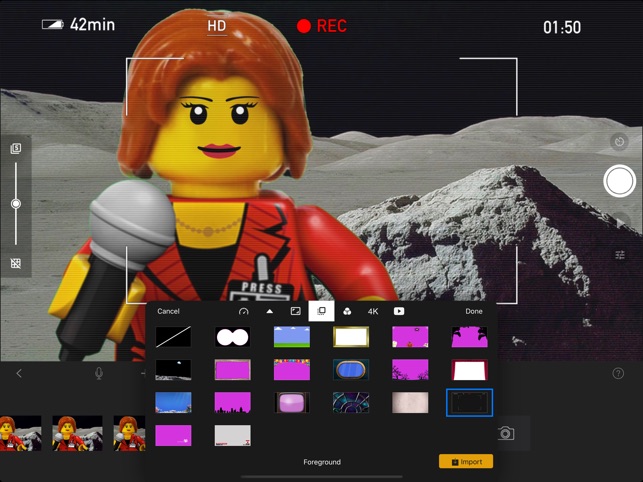Viewport: 643px width, 482px height.
Task: Tap the camera icon in the timeline
Action: (x=506, y=433)
